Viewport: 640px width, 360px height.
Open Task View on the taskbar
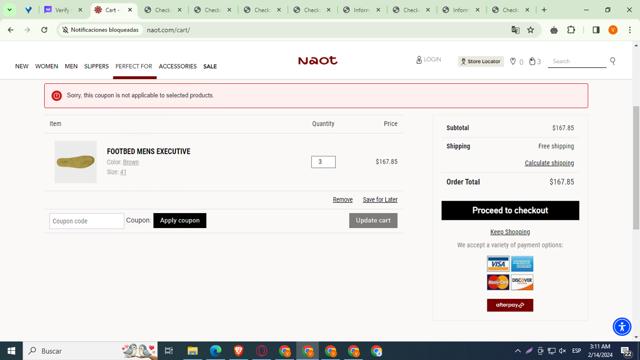tap(169, 351)
